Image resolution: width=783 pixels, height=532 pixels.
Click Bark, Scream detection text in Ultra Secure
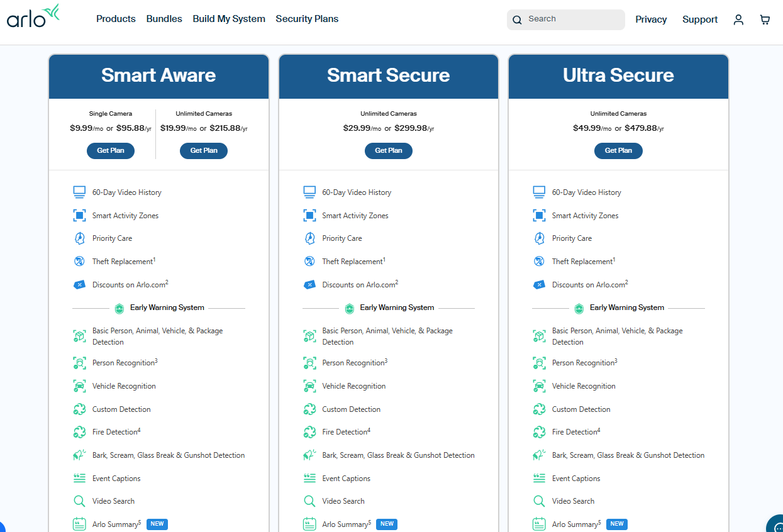click(628, 455)
